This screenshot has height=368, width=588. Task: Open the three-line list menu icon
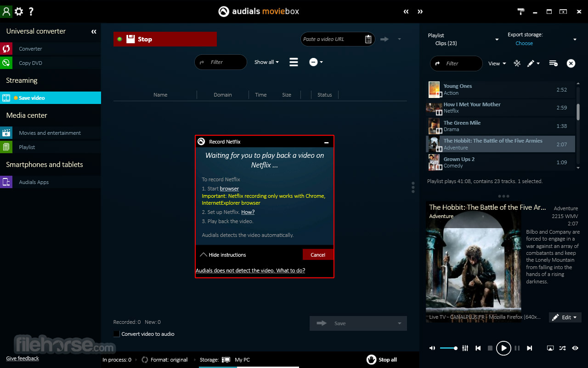click(x=294, y=62)
